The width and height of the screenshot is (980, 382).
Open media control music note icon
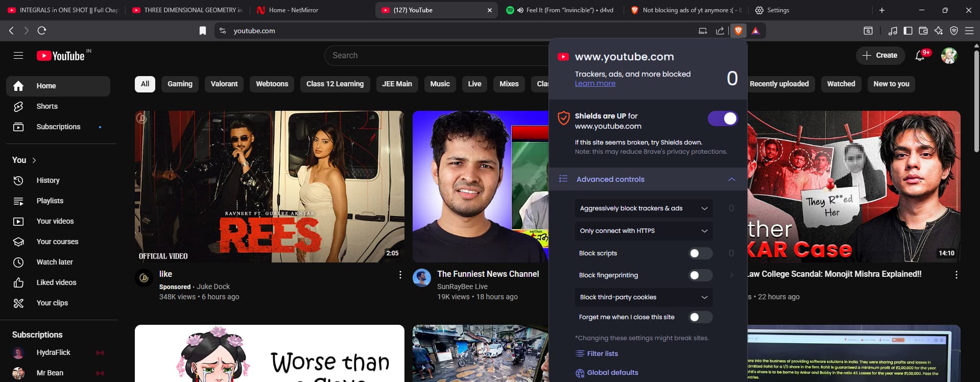tap(893, 31)
